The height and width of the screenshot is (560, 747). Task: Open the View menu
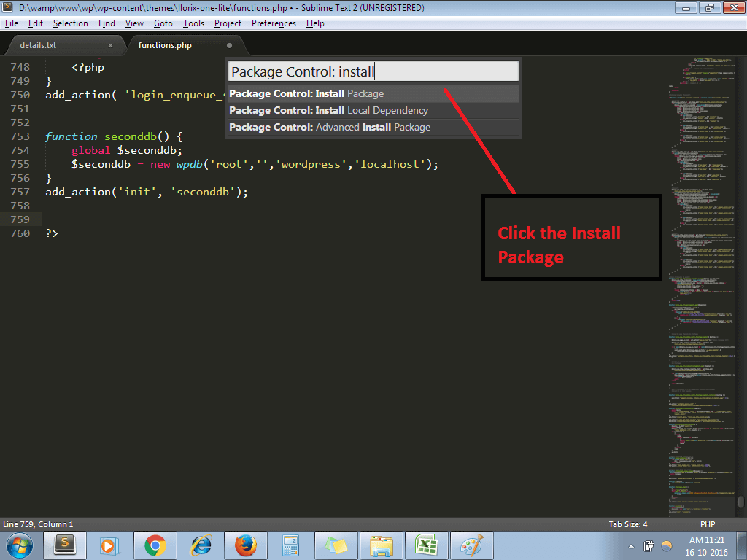tap(134, 23)
